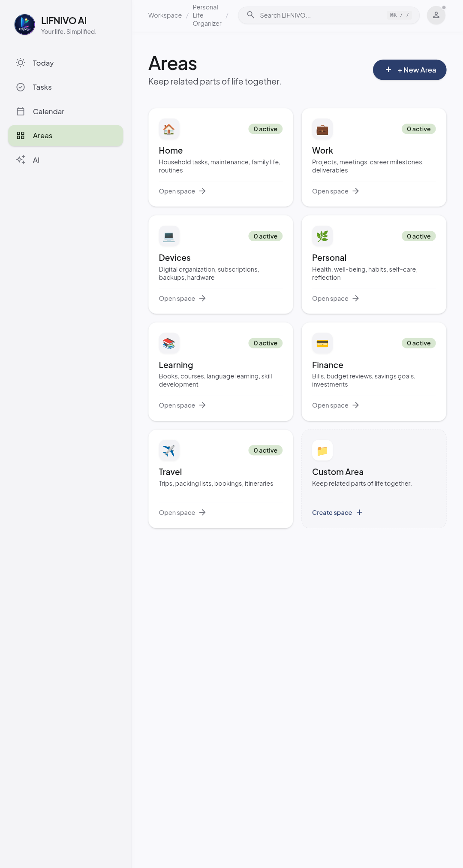This screenshot has height=868, width=463.
Task: Go to the Today page
Action: tap(66, 63)
